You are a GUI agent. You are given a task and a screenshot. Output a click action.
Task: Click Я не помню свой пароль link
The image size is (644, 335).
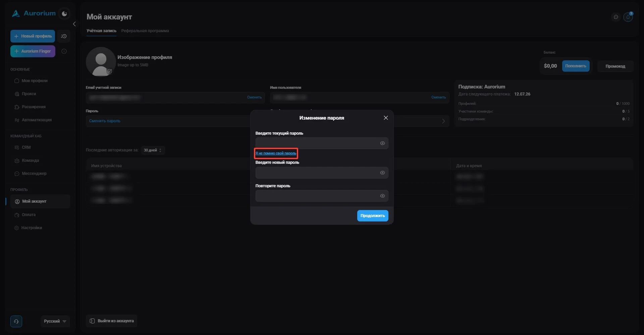click(x=276, y=153)
